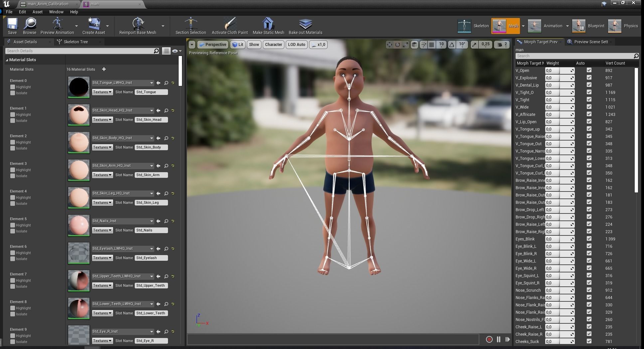Switch to Physics editor mode
Screen dimensions: 644x349
(x=623, y=26)
